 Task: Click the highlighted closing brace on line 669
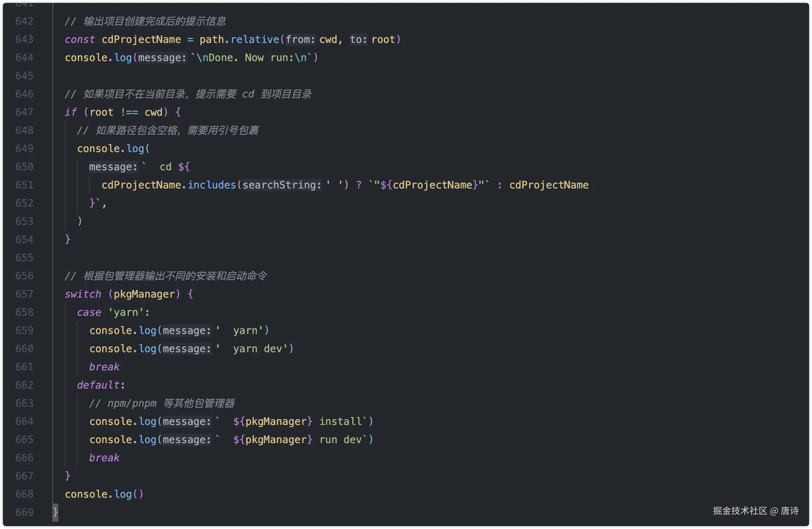coord(55,512)
